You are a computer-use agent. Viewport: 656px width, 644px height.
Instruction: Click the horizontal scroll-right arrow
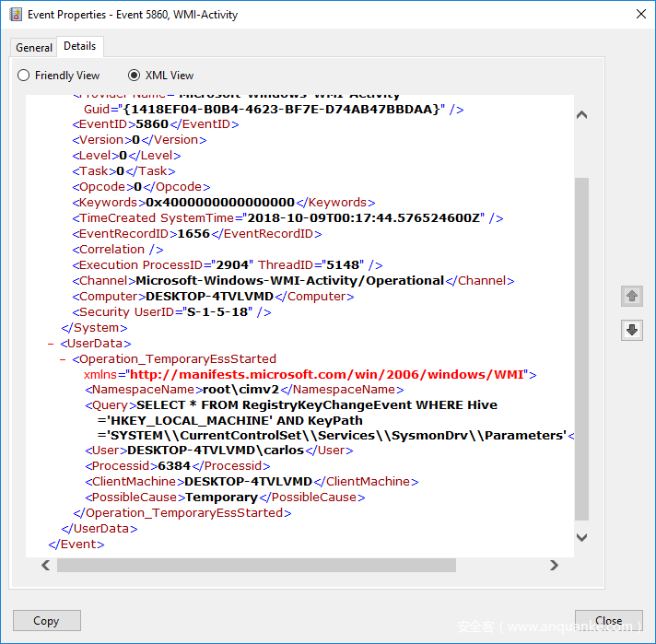pos(554,565)
